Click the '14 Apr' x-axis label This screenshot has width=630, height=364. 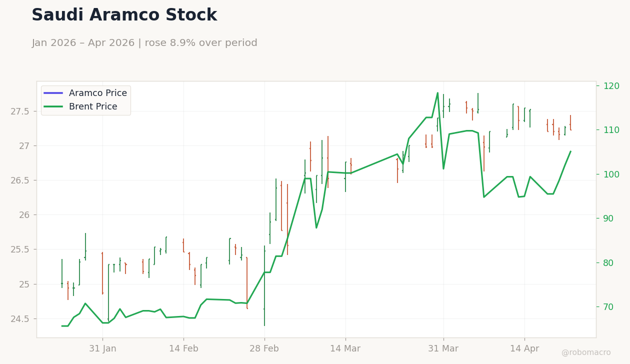tap(524, 349)
